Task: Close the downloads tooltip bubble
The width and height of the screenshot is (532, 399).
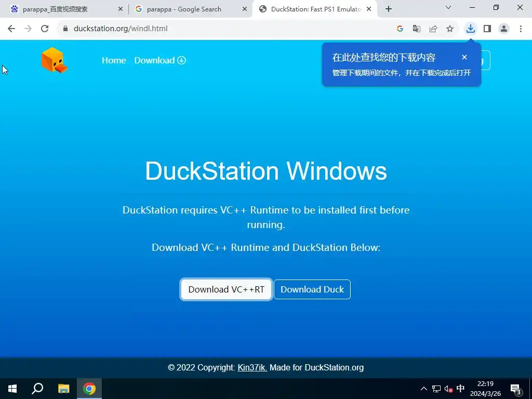Action: [x=464, y=57]
